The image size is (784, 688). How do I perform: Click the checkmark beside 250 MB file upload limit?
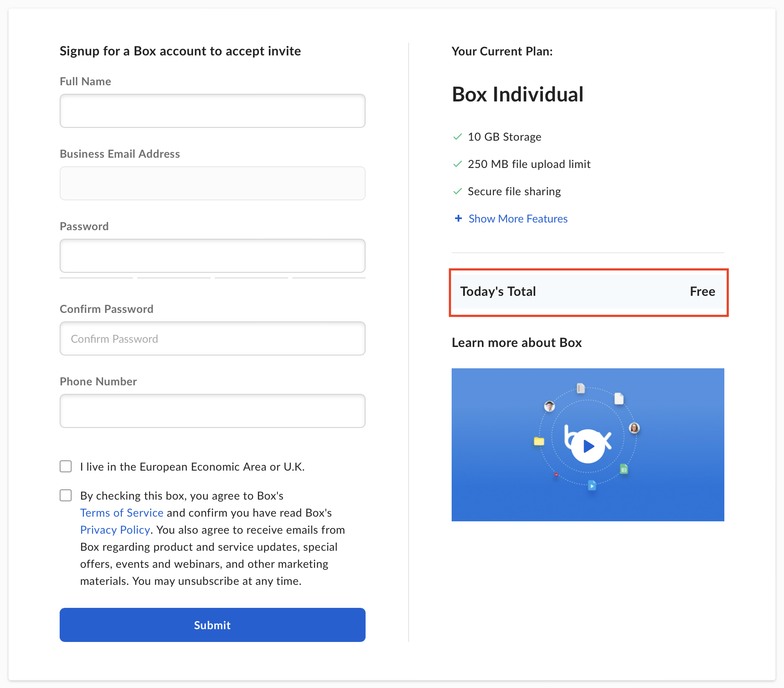tap(458, 164)
